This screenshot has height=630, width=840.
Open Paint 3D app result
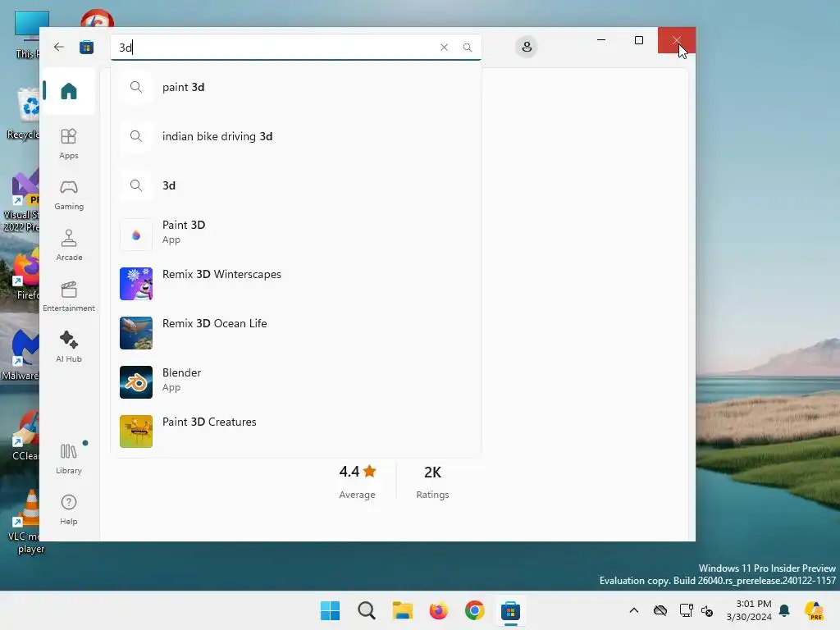(295, 234)
